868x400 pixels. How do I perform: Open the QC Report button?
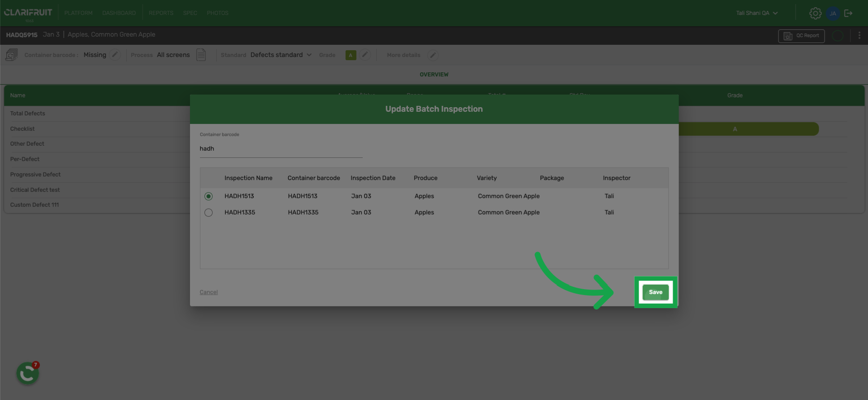tap(801, 36)
